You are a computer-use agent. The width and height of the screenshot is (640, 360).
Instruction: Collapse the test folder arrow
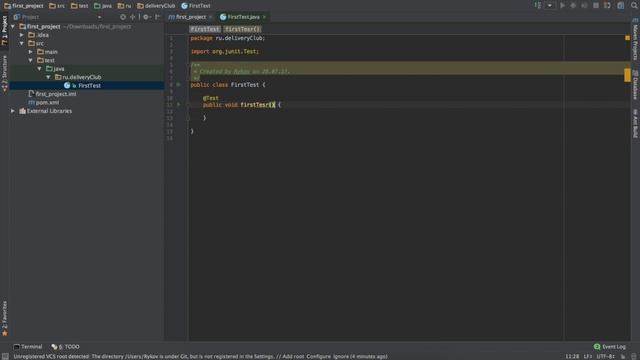[x=31, y=60]
